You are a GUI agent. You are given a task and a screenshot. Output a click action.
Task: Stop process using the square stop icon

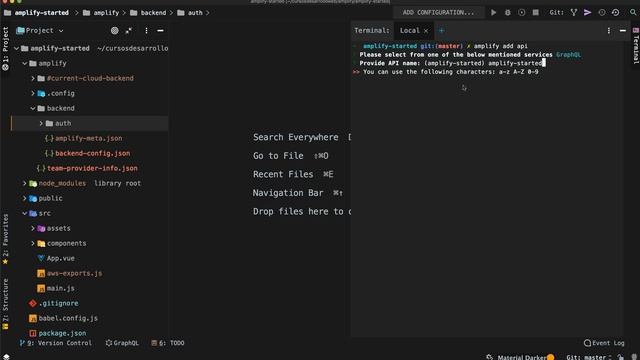click(536, 13)
